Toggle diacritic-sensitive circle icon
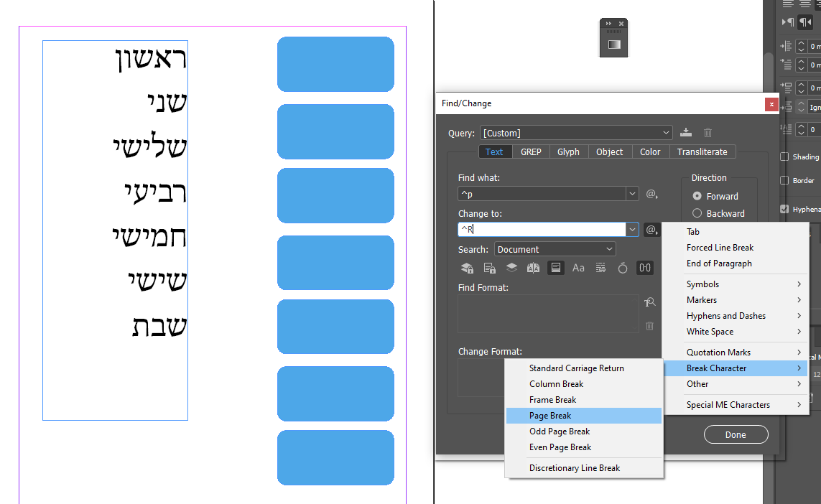 pyautogui.click(x=623, y=268)
